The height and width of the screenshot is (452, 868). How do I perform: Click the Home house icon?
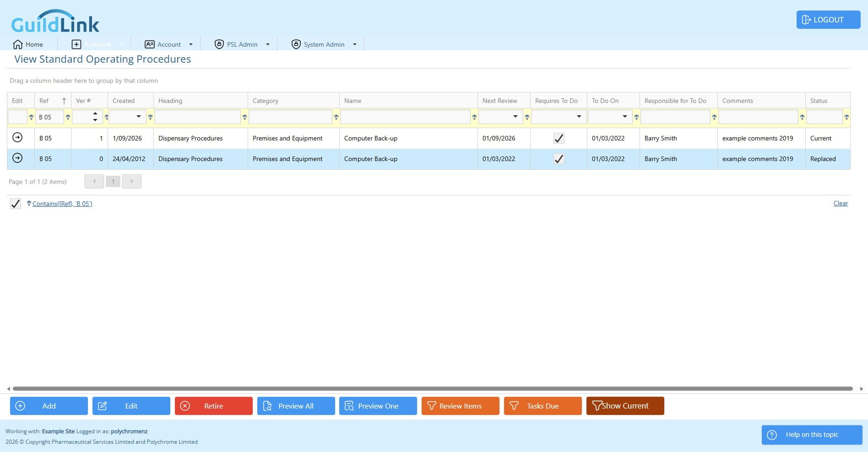[18, 44]
